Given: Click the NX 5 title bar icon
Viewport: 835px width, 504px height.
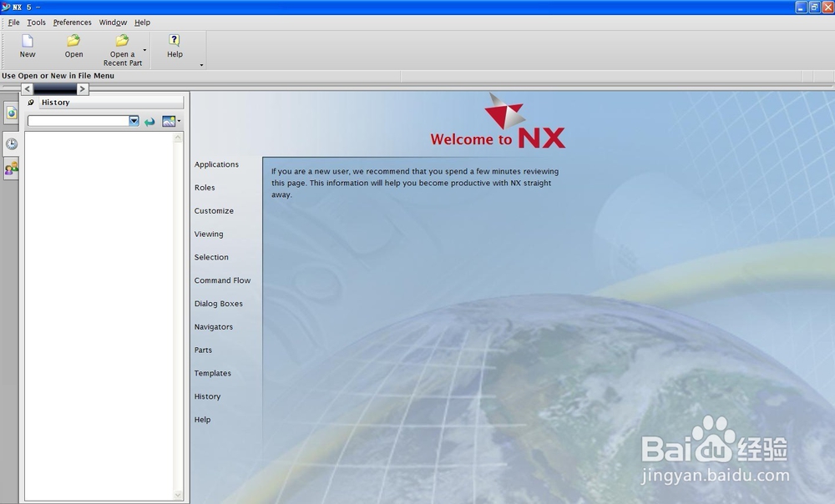Looking at the screenshot, I should click(6, 7).
